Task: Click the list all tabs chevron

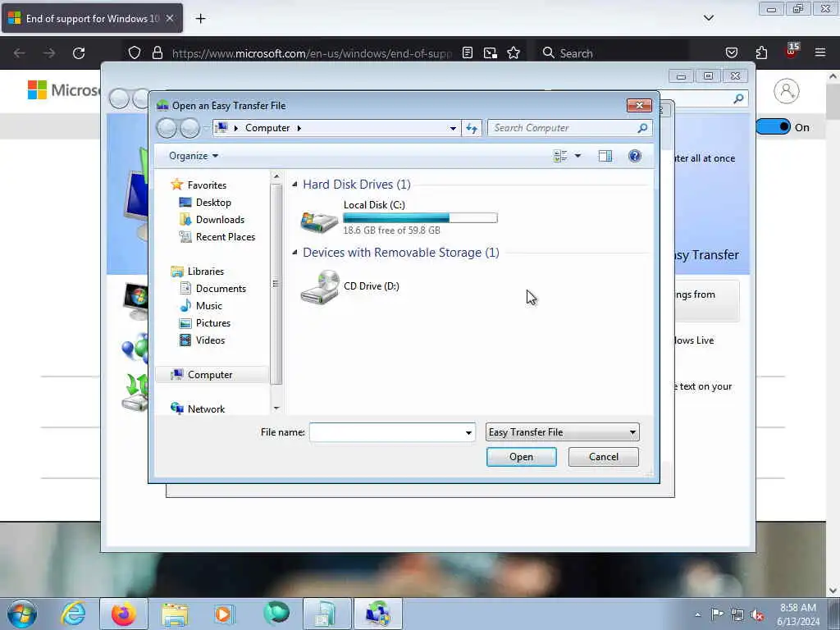Action: [708, 18]
